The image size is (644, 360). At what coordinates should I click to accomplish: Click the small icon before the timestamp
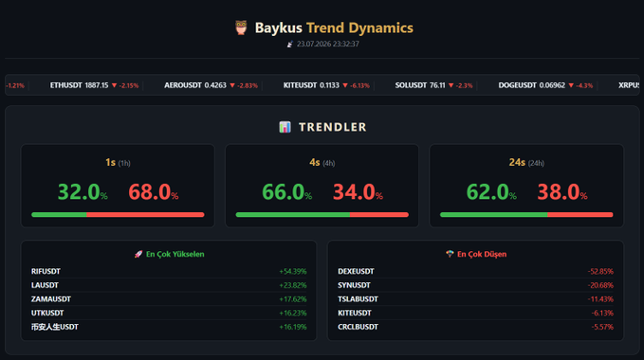pyautogui.click(x=290, y=44)
